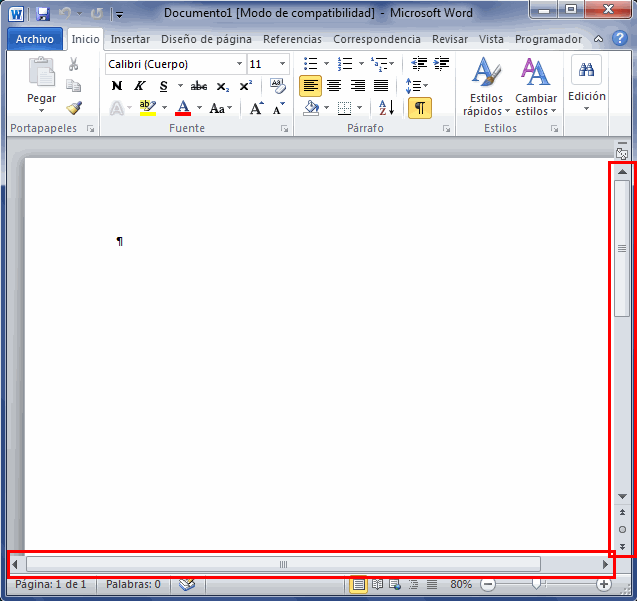Decrease indent icon in Párrafo group

click(x=419, y=63)
